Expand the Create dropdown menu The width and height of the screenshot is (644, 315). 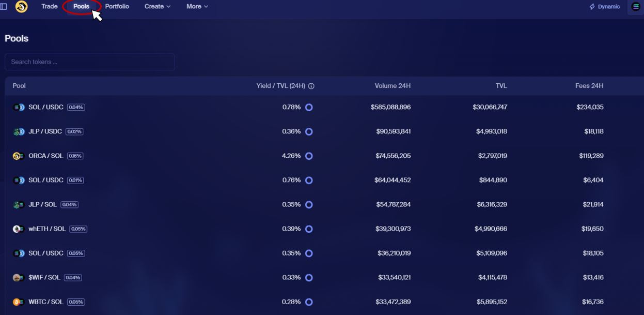click(x=158, y=7)
